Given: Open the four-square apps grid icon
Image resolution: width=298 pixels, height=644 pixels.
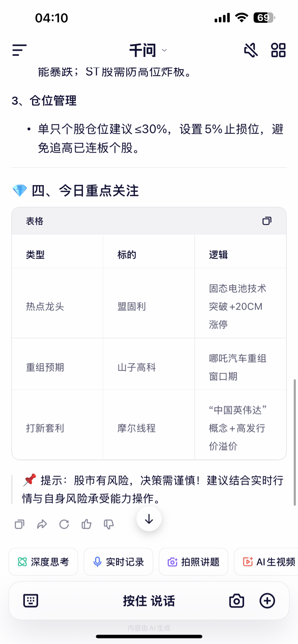Looking at the screenshot, I should 278,50.
